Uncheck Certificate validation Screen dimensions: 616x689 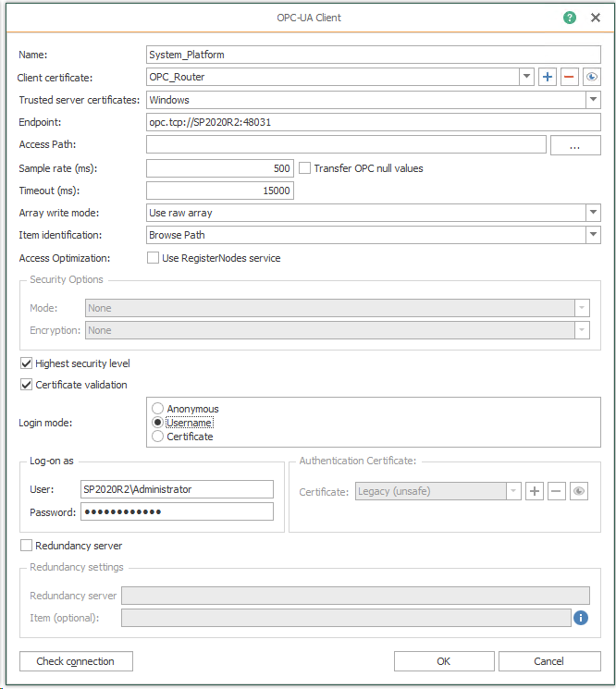[x=27, y=385]
